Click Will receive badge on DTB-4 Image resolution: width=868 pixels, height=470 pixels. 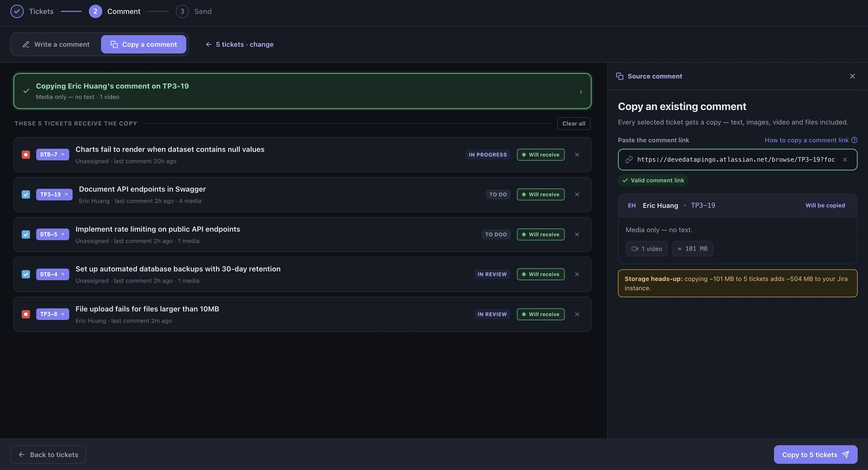point(540,274)
